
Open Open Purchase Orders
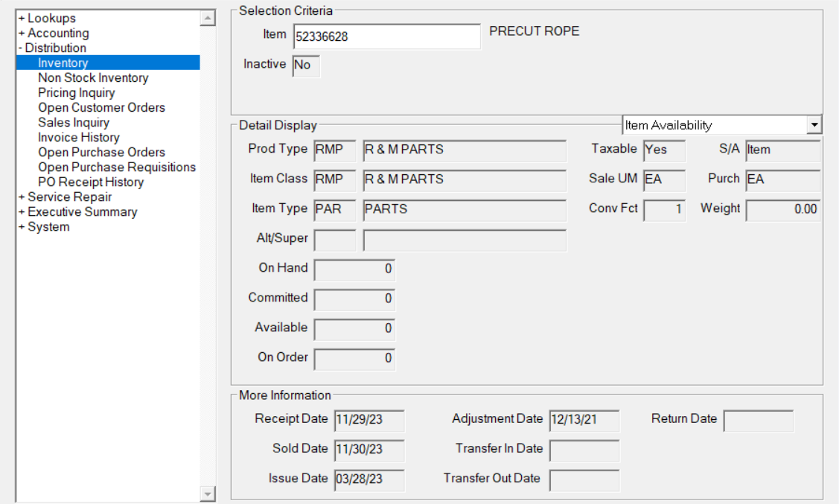pos(102,153)
